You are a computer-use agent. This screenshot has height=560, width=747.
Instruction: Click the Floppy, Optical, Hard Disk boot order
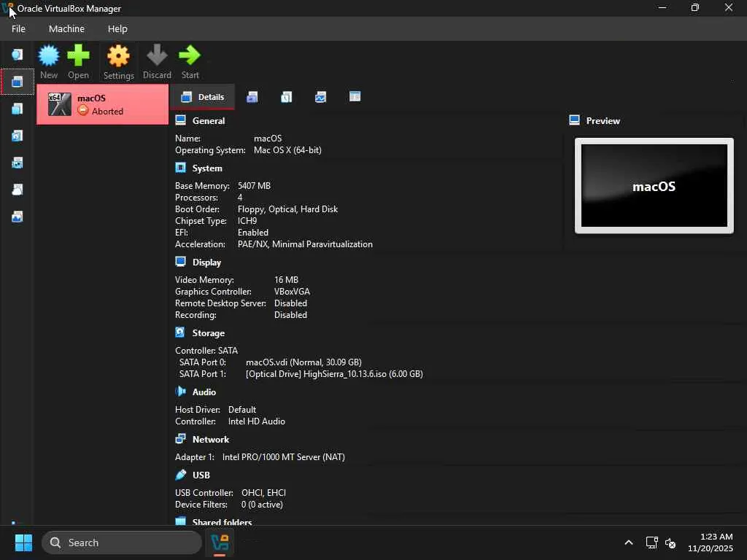pyautogui.click(x=287, y=209)
